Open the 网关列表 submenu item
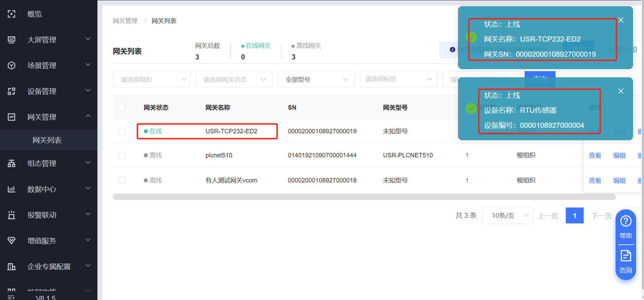 [x=47, y=140]
